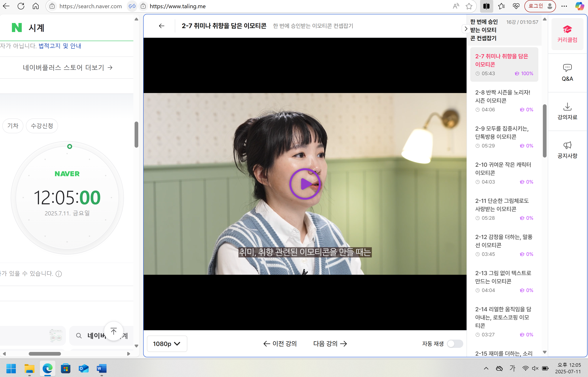Click the 법적고지 및 안내 link
588x377 pixels.
coord(60,46)
